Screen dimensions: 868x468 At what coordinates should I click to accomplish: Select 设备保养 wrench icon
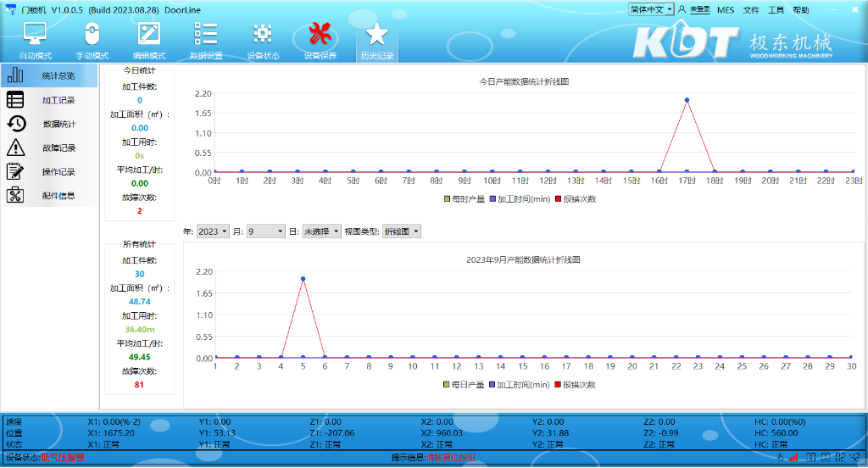click(320, 40)
